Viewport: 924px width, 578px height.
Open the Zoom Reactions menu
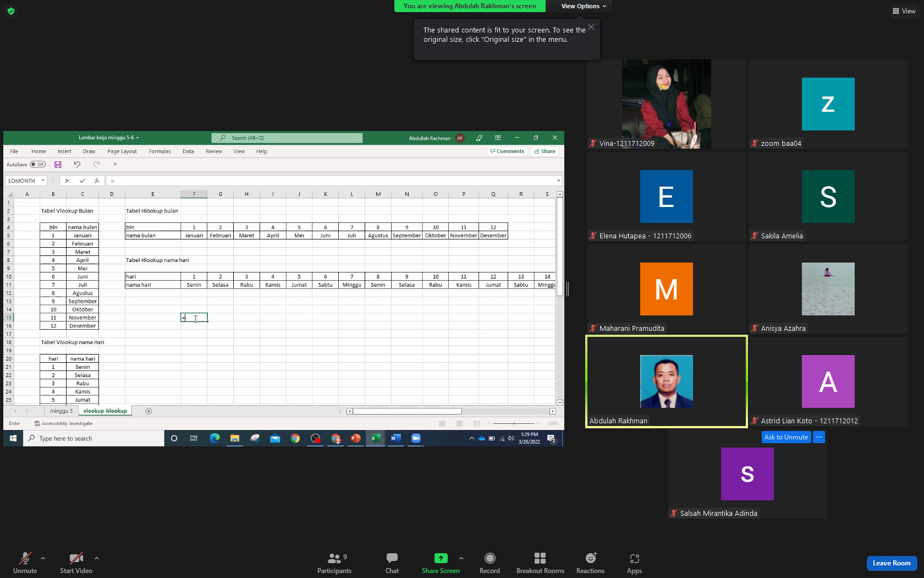tap(590, 563)
